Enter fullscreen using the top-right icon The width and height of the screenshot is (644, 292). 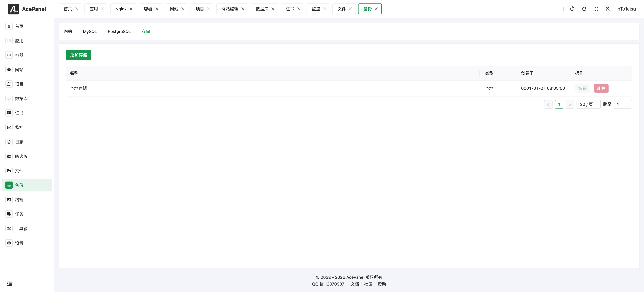596,9
